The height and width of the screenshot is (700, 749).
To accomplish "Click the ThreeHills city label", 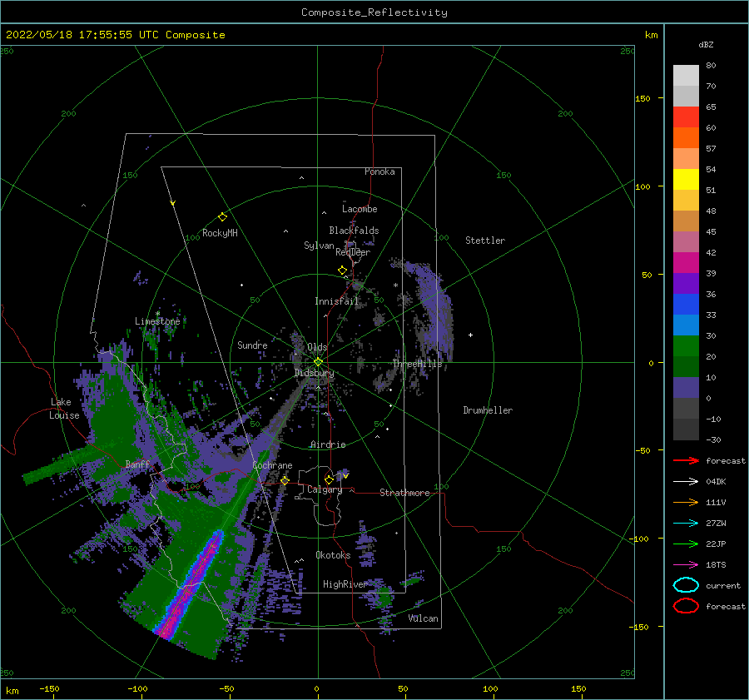I will pos(418,364).
